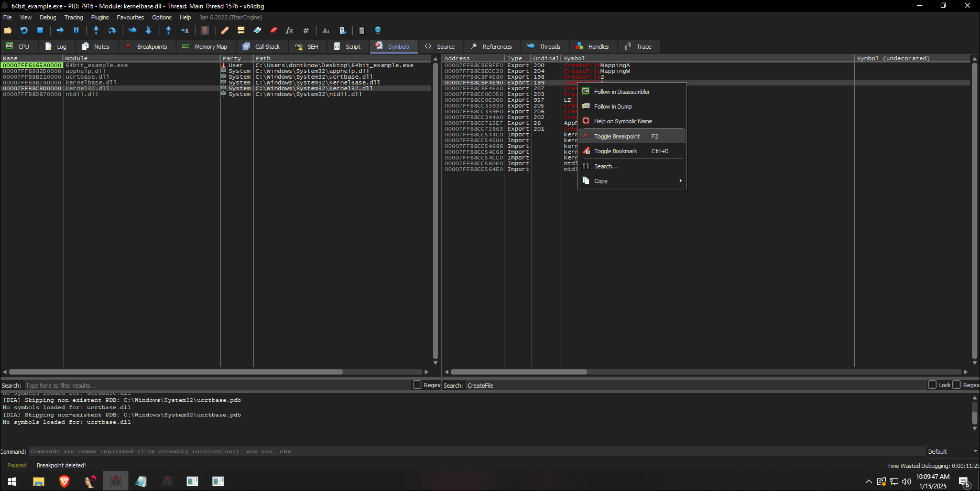
Task: Open the Debug menu
Action: tap(48, 17)
